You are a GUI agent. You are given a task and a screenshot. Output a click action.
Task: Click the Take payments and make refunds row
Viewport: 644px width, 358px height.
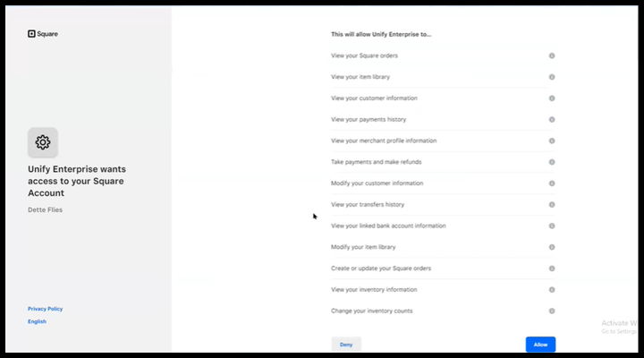click(x=376, y=162)
